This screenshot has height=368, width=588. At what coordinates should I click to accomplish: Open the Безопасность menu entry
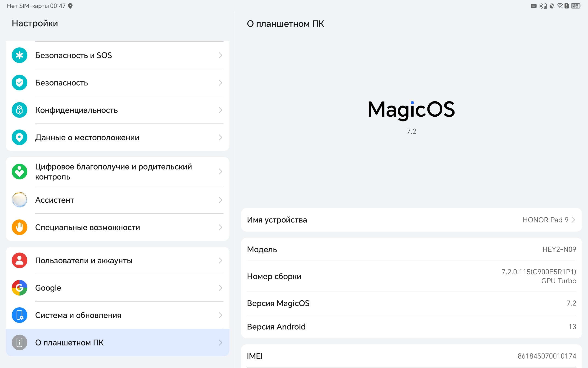click(x=118, y=83)
